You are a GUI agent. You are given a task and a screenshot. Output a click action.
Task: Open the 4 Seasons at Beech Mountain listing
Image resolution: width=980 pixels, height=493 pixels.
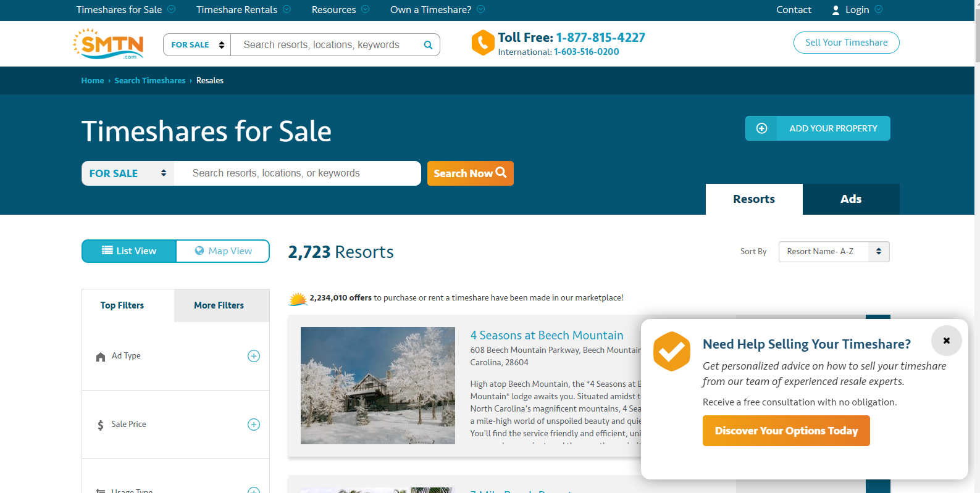tap(547, 335)
